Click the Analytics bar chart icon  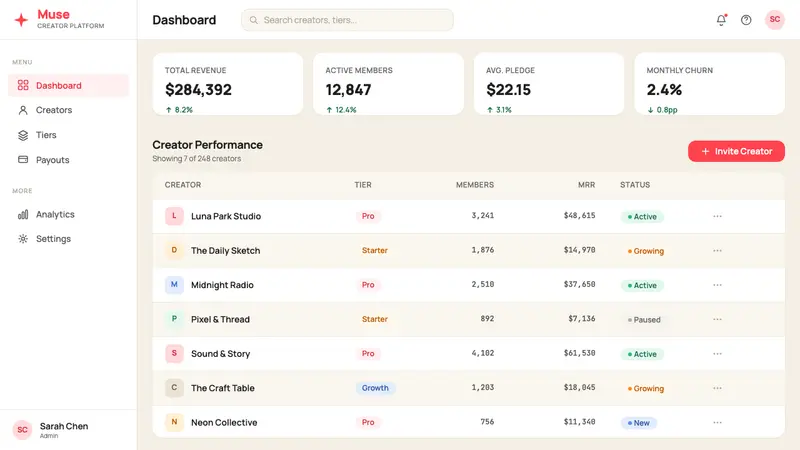tap(23, 214)
